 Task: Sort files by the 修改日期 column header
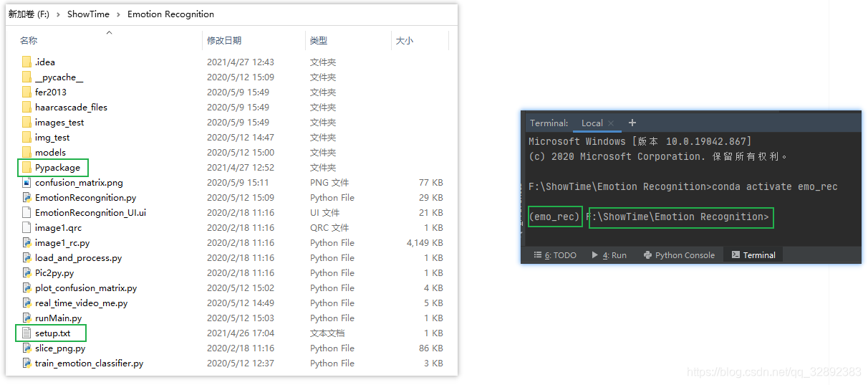[x=224, y=41]
